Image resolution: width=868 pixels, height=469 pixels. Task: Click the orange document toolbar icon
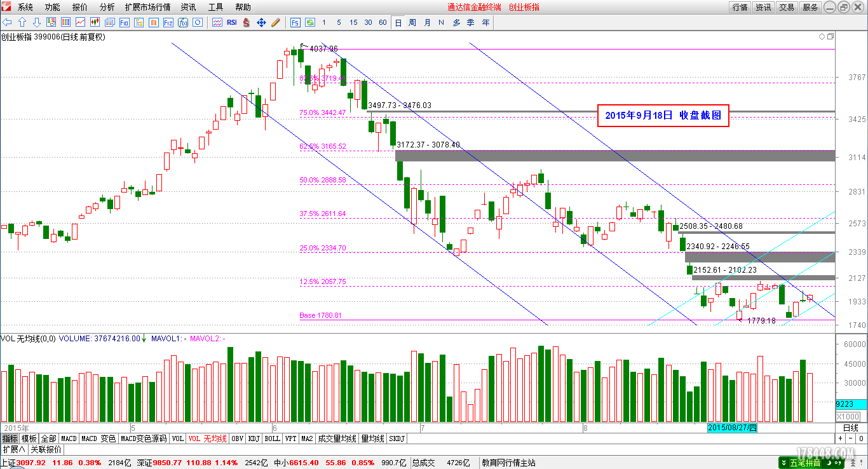click(x=154, y=22)
